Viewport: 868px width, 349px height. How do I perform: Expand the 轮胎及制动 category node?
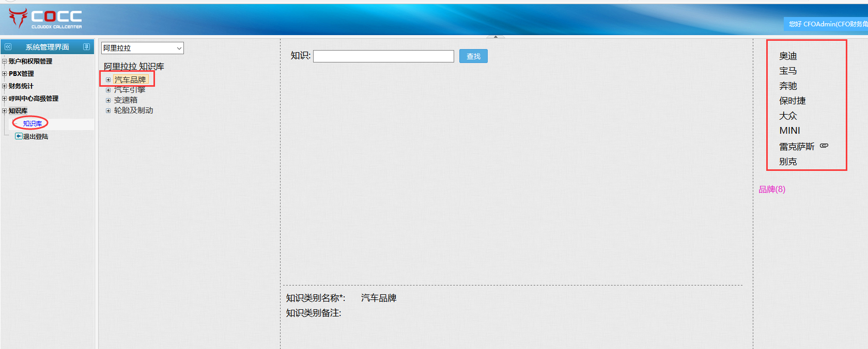[109, 110]
